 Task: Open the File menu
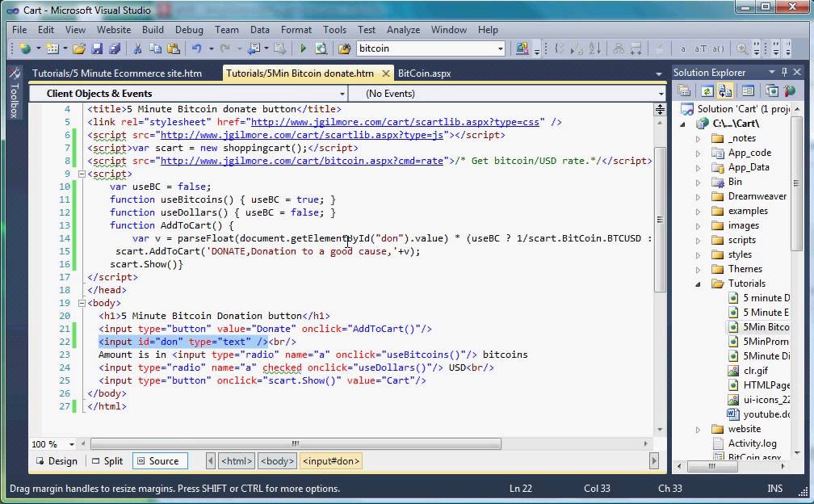[19, 30]
